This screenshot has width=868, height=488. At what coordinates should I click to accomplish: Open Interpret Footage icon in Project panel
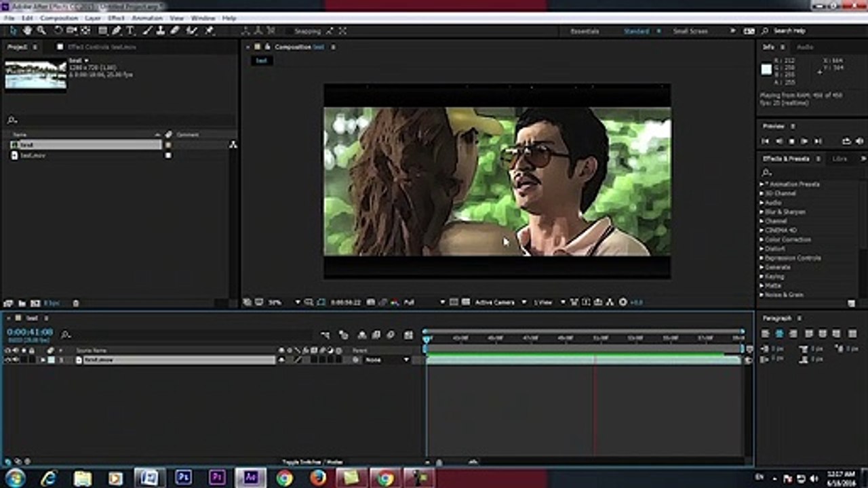coord(8,303)
